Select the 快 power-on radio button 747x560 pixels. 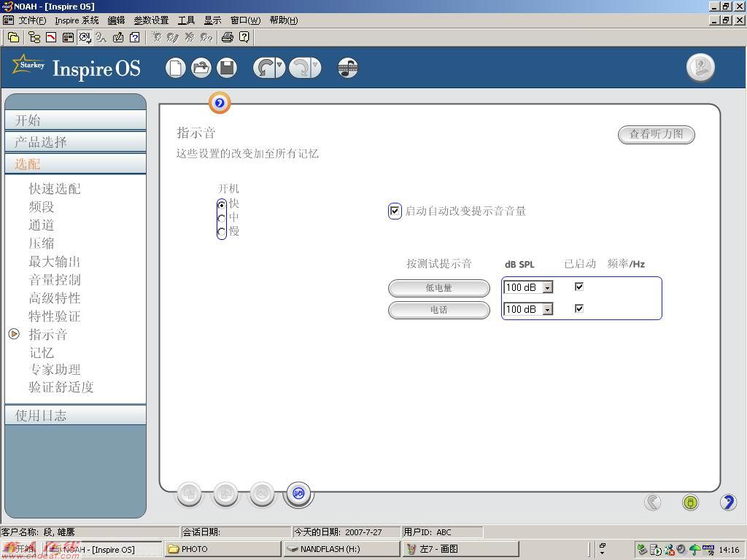point(222,205)
